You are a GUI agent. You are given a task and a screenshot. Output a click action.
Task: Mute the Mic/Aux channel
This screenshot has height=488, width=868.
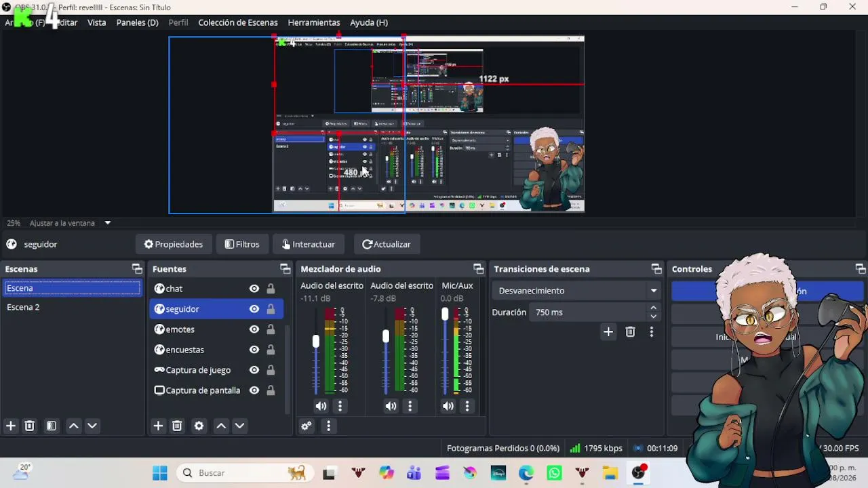[x=448, y=406]
